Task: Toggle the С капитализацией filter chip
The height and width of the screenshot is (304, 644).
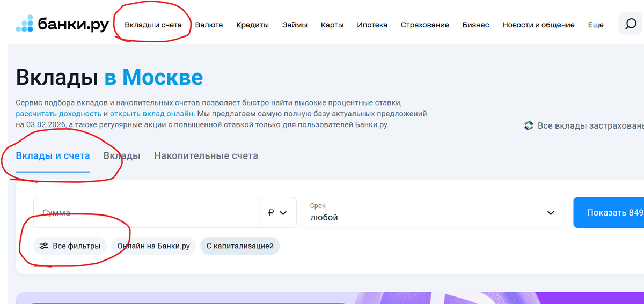Action: [240, 246]
